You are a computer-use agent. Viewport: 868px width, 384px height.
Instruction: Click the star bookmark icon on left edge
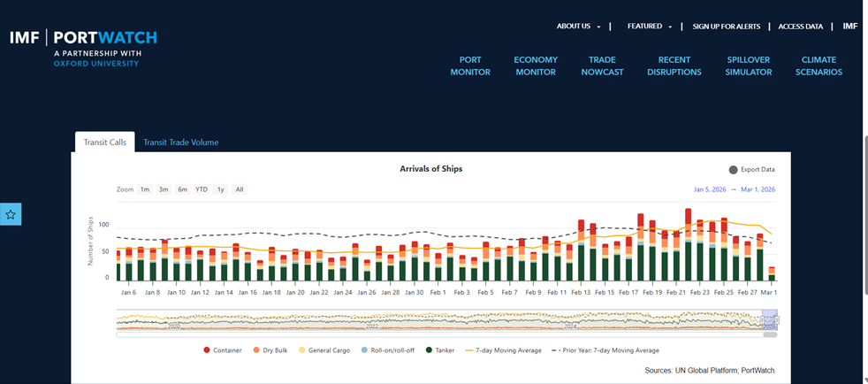point(11,214)
